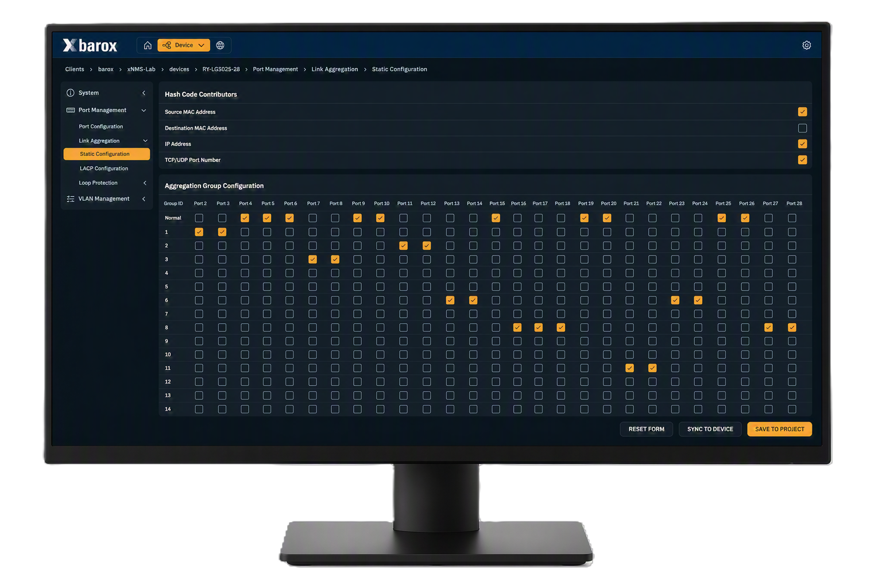Click the System info icon in sidebar
This screenshot has width=882, height=588.
[x=71, y=93]
